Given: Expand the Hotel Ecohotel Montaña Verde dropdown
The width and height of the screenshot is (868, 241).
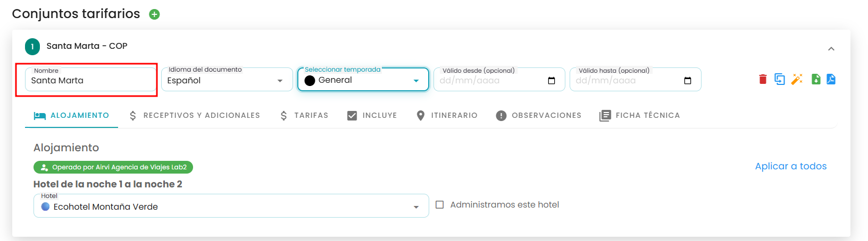Looking at the screenshot, I should pyautogui.click(x=231, y=206).
